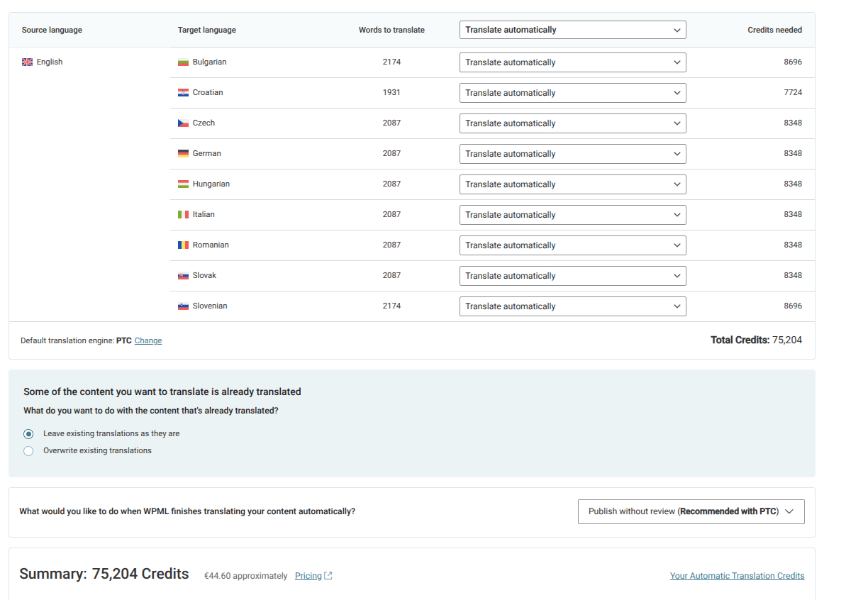
Task: Click the Words to translate column header
Action: click(391, 30)
